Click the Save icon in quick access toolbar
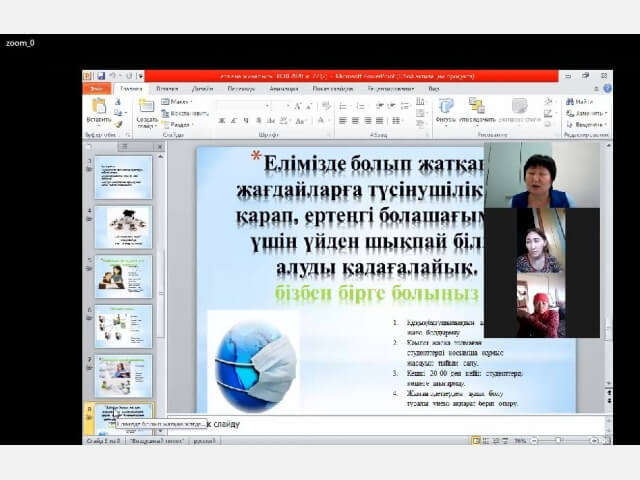 coord(100,76)
